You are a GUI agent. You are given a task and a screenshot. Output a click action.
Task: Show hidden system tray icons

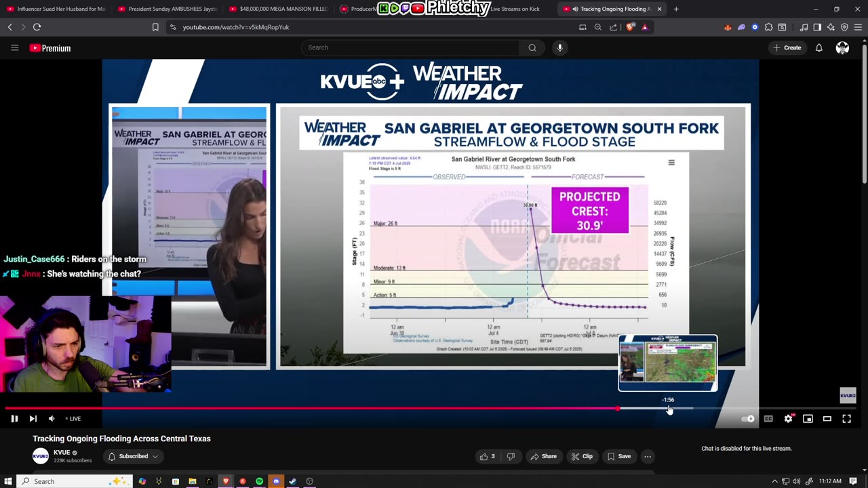point(774,481)
